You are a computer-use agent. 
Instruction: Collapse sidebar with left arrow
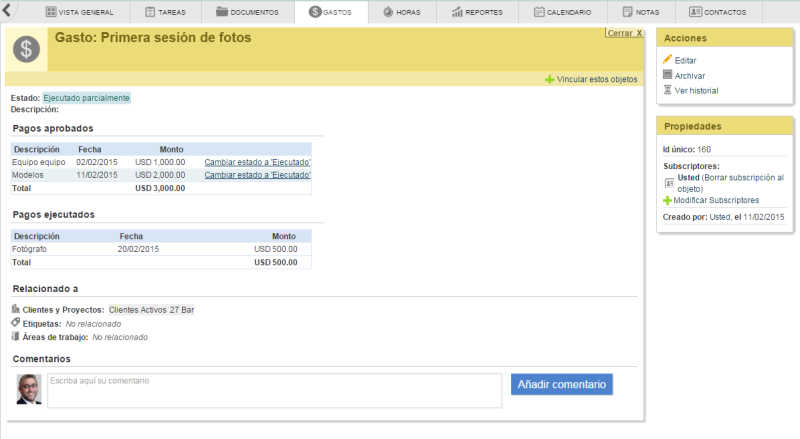click(9, 12)
